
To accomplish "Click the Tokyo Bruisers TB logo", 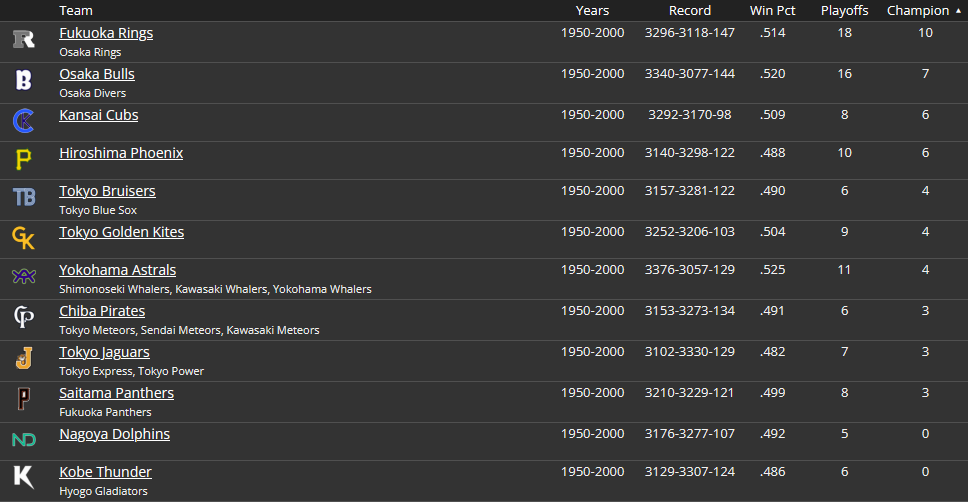I will tap(24, 197).
